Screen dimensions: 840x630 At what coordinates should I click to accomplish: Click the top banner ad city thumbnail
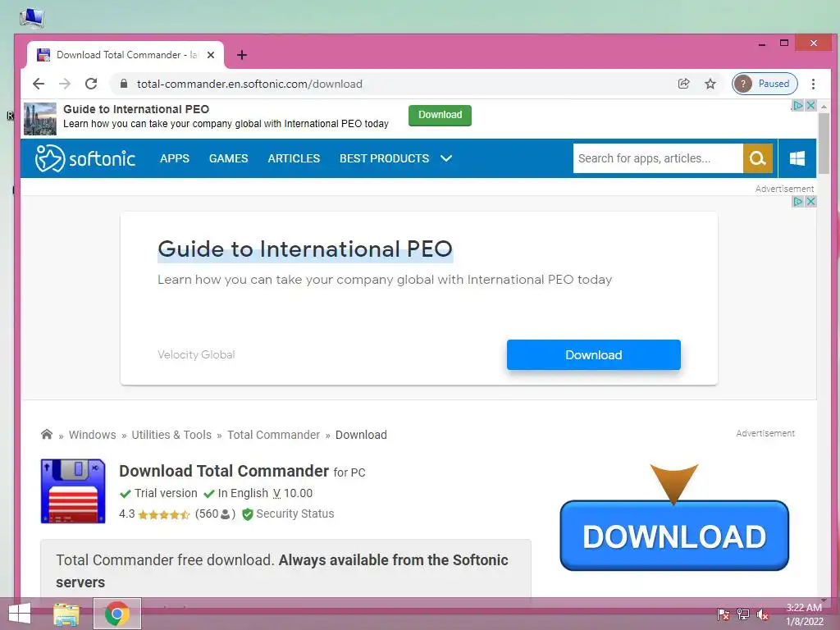tap(40, 118)
